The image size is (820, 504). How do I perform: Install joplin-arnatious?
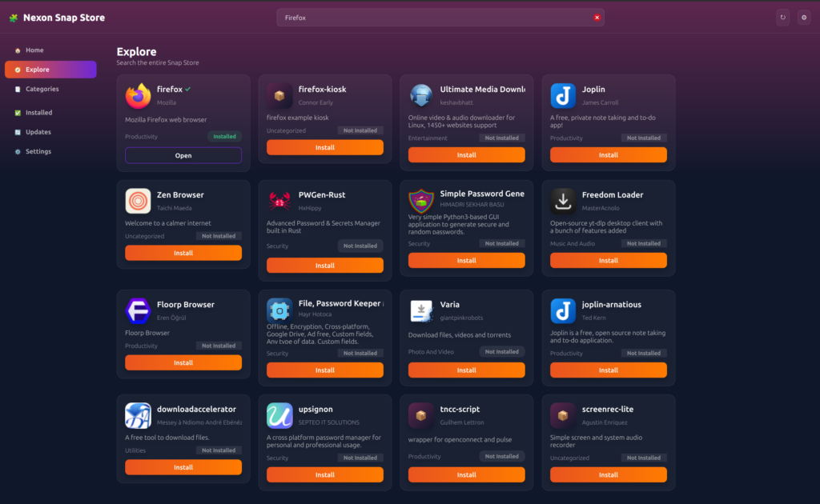click(x=609, y=370)
